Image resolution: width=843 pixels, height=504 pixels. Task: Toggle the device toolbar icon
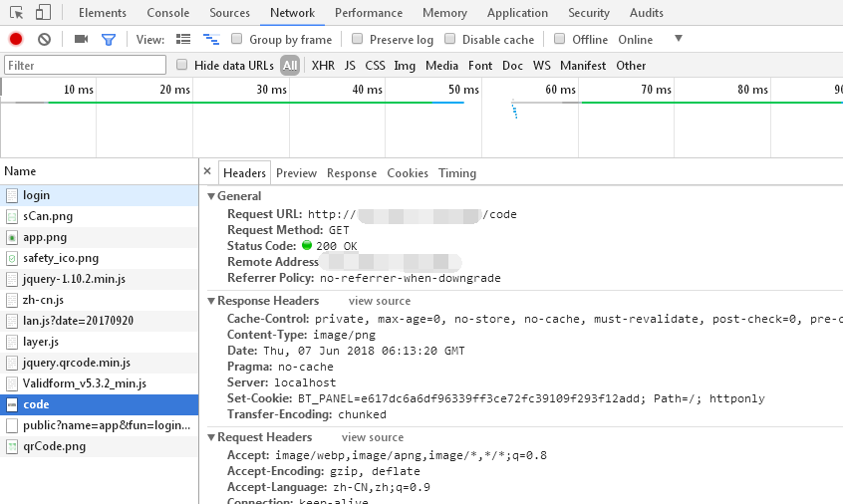tap(43, 13)
